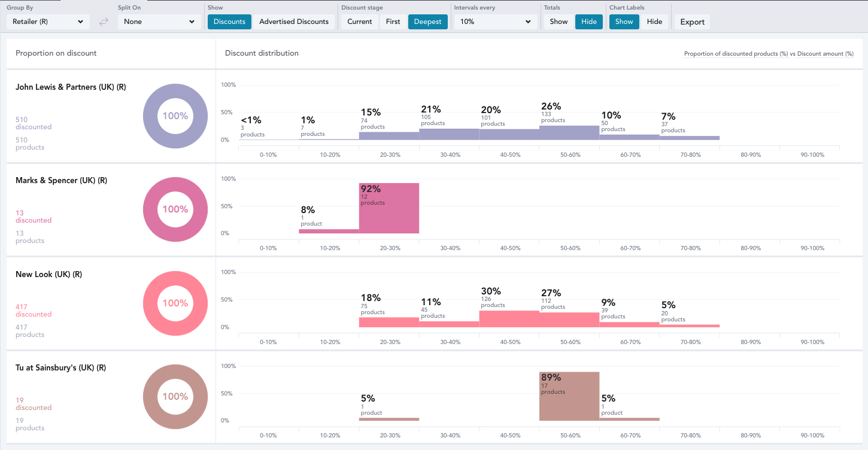Click the Tu at Sainsbury's donut chart

point(175,396)
